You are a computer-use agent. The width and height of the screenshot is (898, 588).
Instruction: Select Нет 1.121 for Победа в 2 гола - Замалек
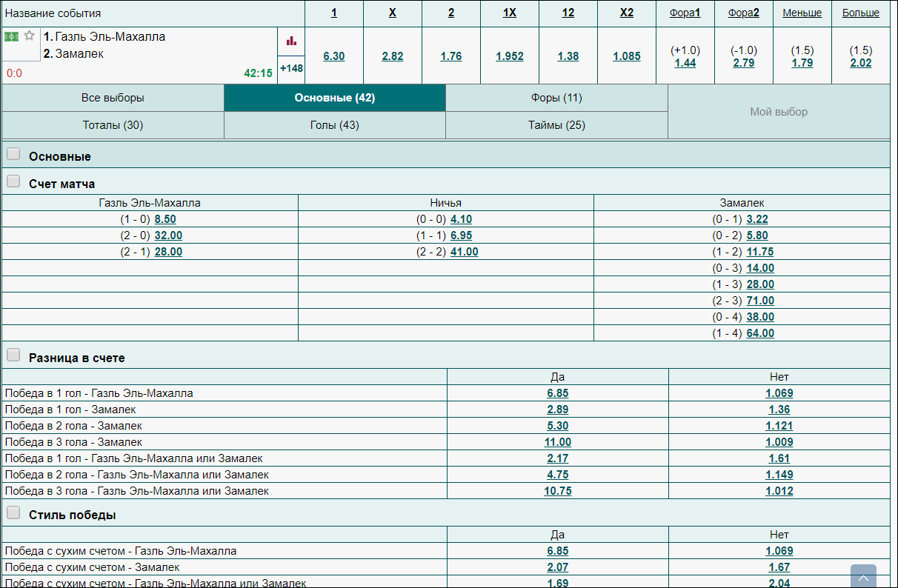coord(779,426)
